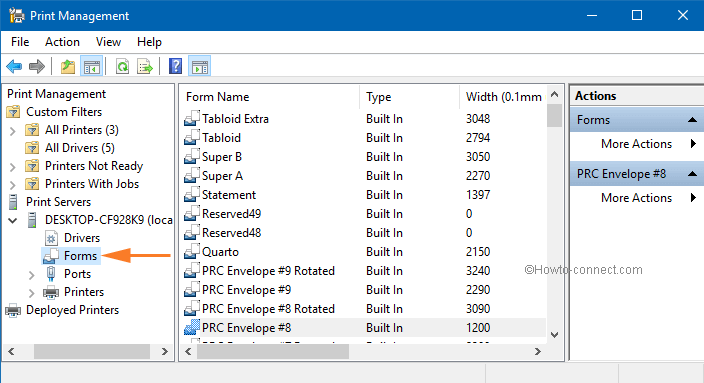This screenshot has height=383, width=704.
Task: Click the Drivers gear icon in tree
Action: tap(51, 238)
